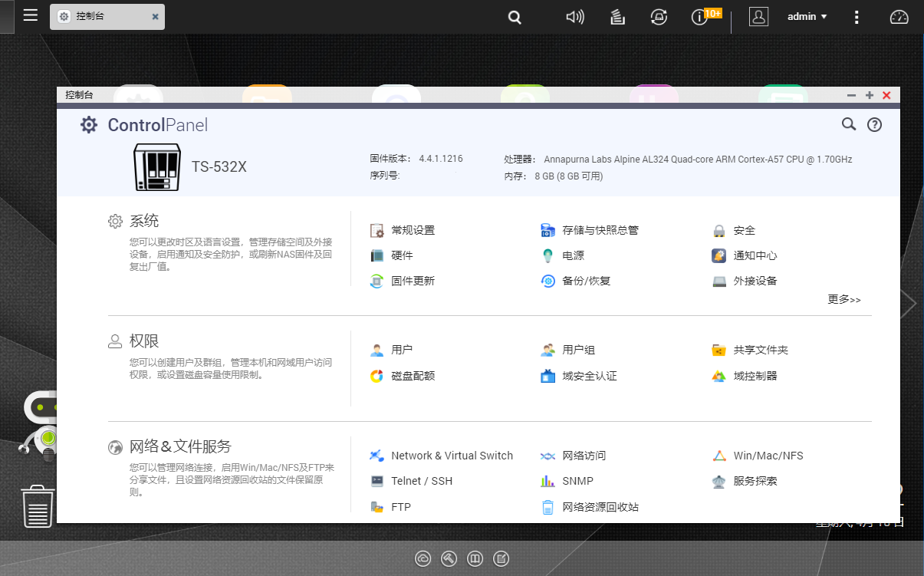Open 常规设置 general settings

click(x=412, y=230)
